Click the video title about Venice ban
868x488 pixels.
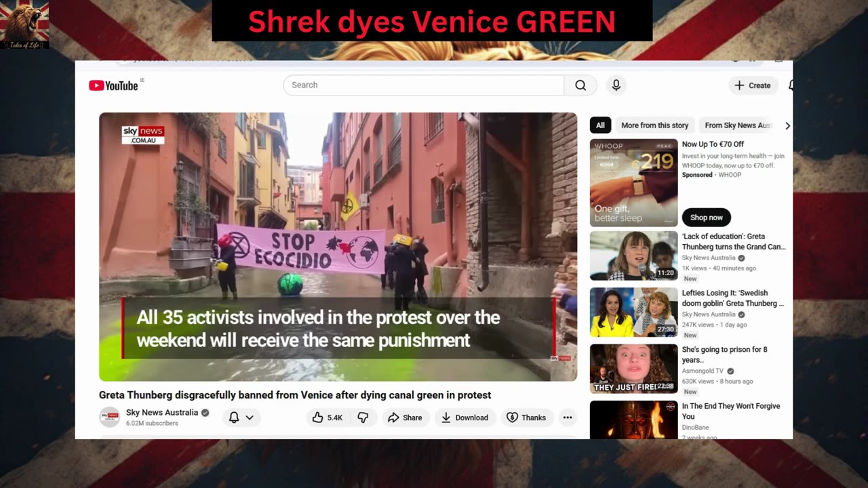295,395
